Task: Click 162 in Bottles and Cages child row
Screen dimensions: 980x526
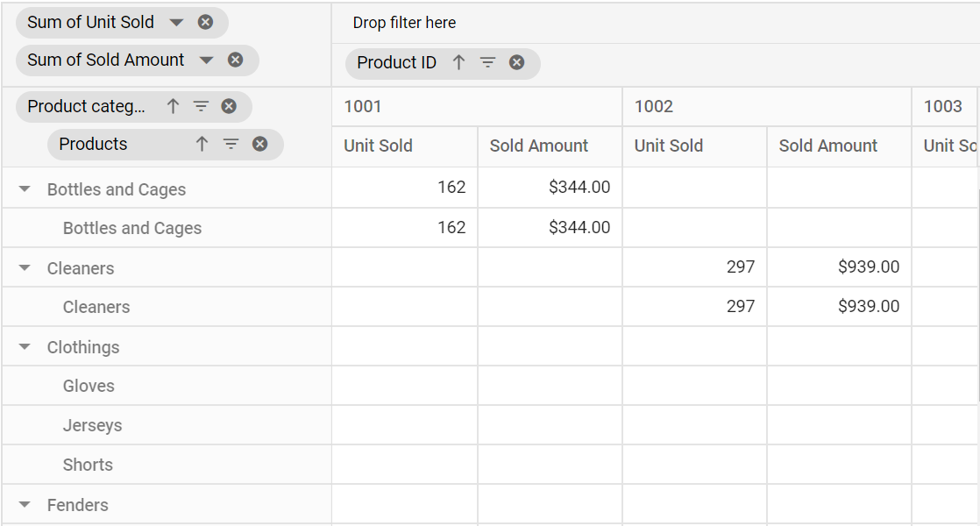Action: coord(451,227)
